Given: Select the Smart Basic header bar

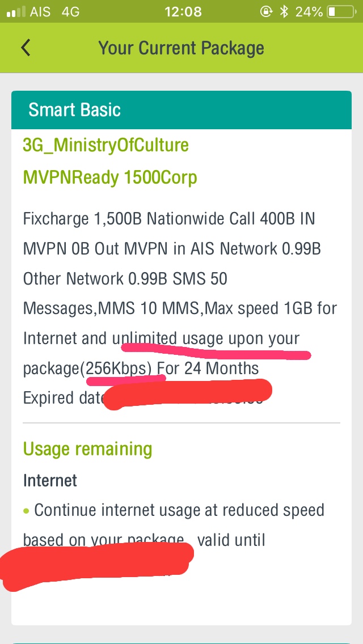Looking at the screenshot, I should [x=181, y=109].
